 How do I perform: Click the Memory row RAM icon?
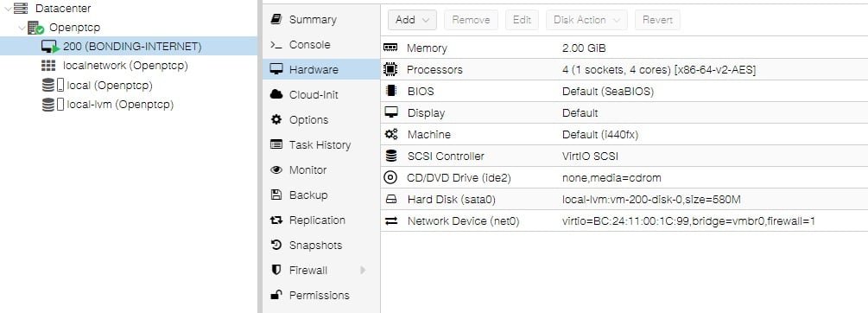[x=390, y=48]
